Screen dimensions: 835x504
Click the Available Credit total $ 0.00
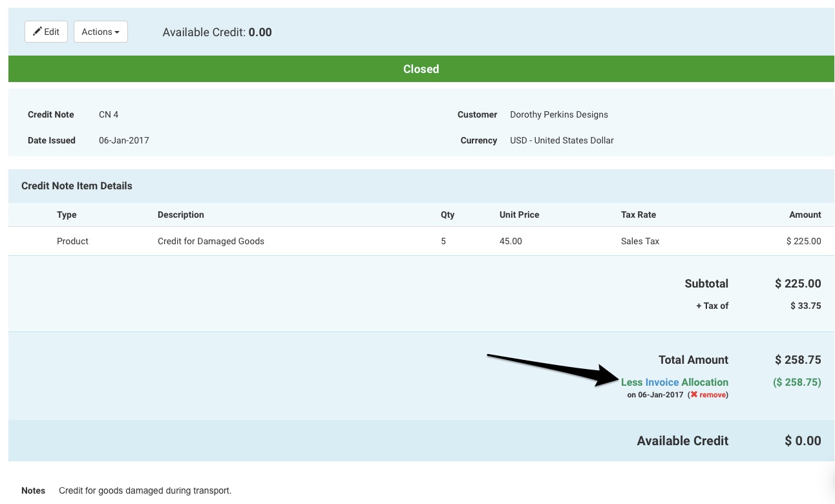(x=803, y=441)
